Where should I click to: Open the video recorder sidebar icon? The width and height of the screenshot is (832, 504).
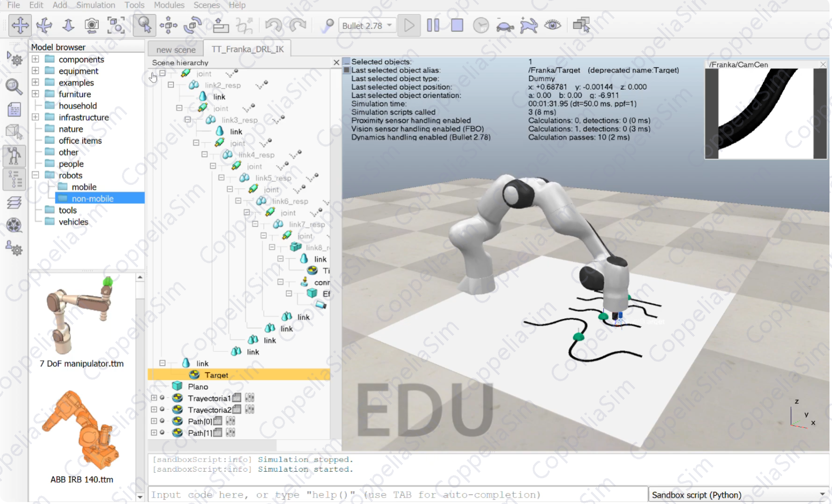pos(14,225)
